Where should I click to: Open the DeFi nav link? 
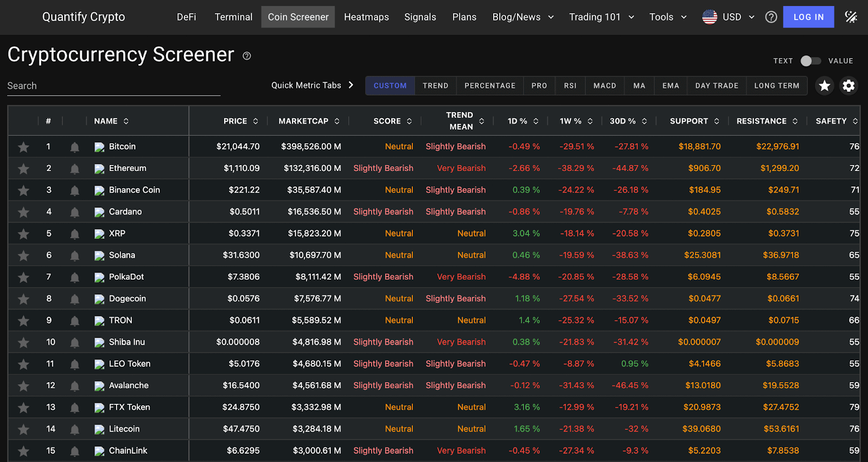tap(187, 17)
